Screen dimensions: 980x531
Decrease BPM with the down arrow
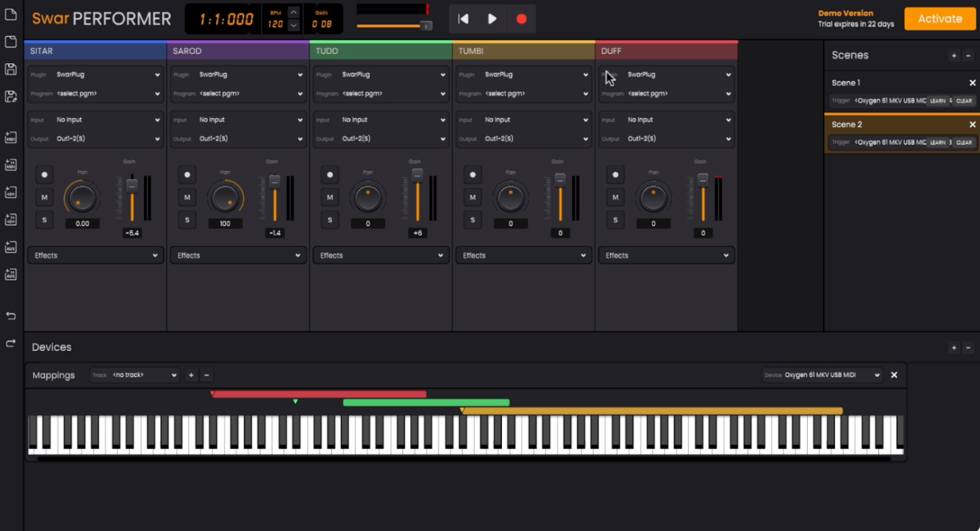pyautogui.click(x=294, y=25)
